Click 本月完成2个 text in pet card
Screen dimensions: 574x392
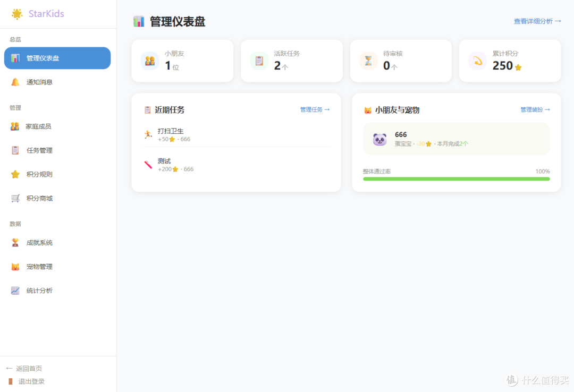(x=452, y=144)
